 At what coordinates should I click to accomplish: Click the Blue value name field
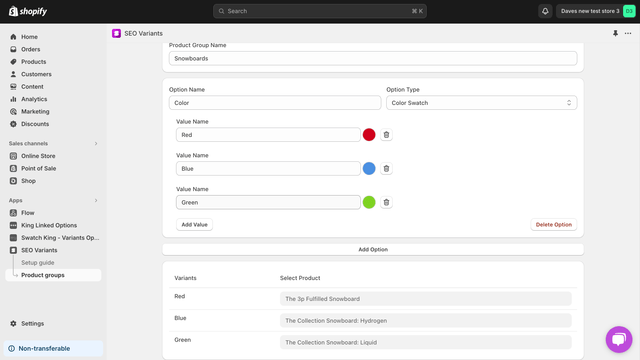(268, 169)
